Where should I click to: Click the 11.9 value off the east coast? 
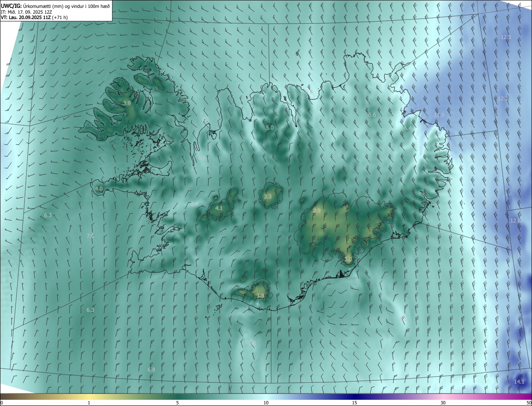pyautogui.click(x=439, y=115)
